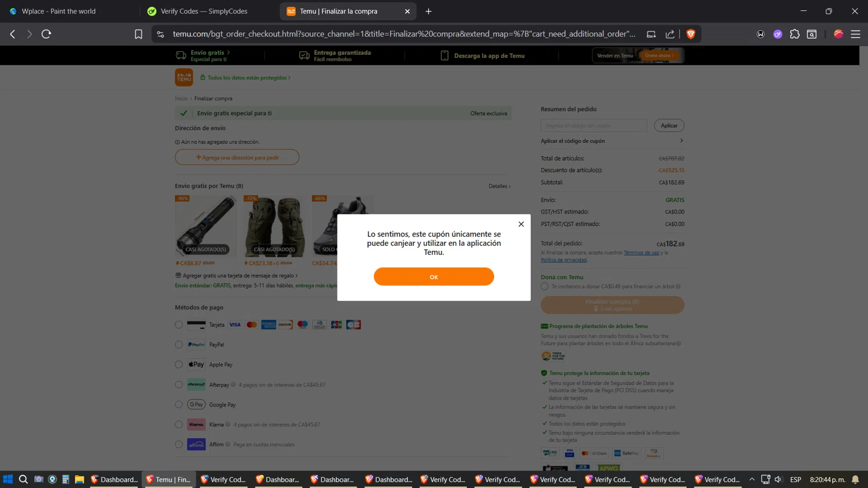The image size is (868, 488).
Task: Select Klarna payment method
Action: 179,424
